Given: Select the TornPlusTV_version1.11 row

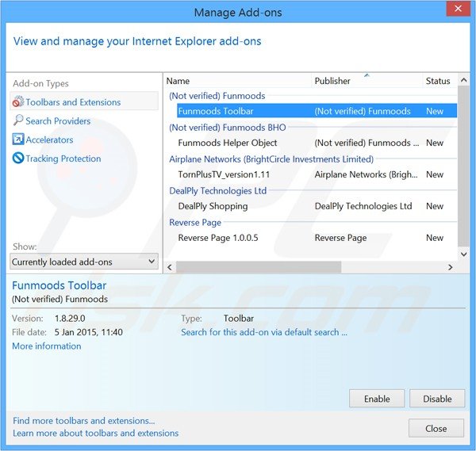Looking at the screenshot, I should point(317,174).
